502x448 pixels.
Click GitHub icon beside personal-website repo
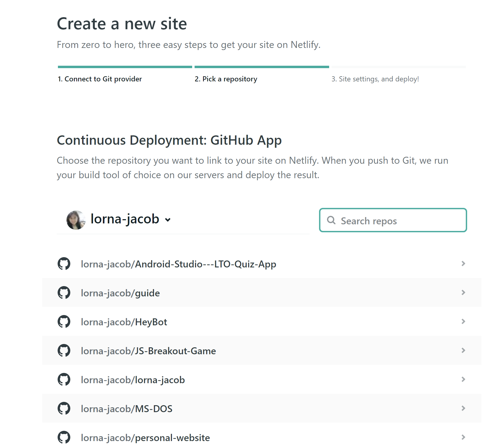[64, 437]
